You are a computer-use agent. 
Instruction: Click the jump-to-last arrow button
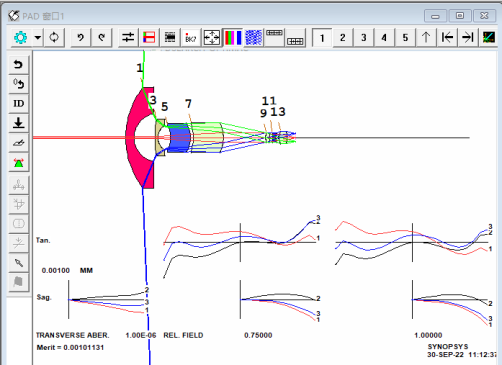[468, 37]
